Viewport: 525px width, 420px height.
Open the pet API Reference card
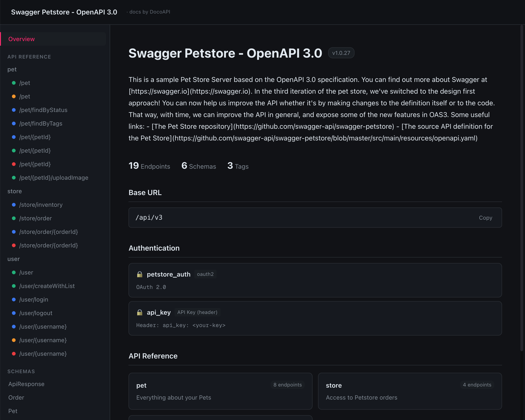pyautogui.click(x=220, y=391)
